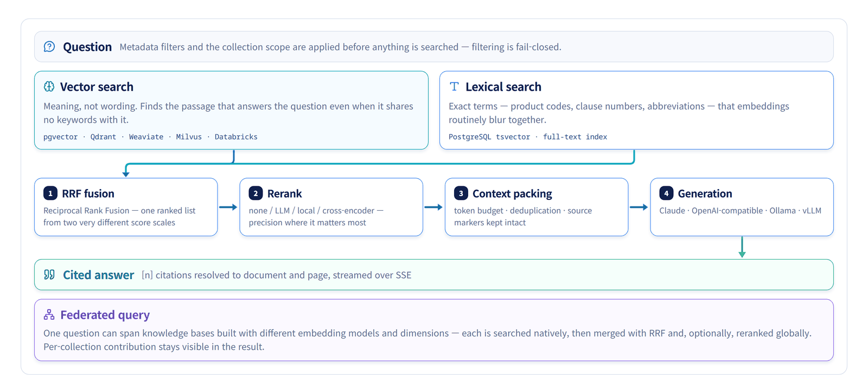868x391 pixels.
Task: Click the Federated query heading
Action: (x=105, y=315)
